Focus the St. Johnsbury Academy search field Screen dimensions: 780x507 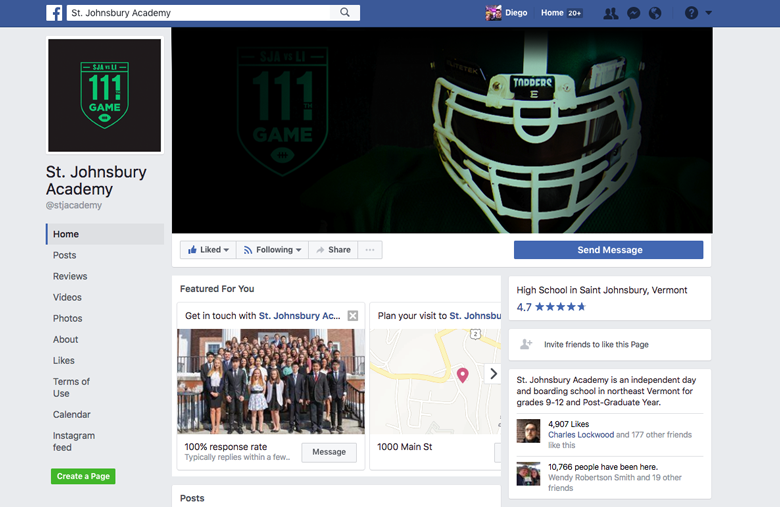pos(199,13)
